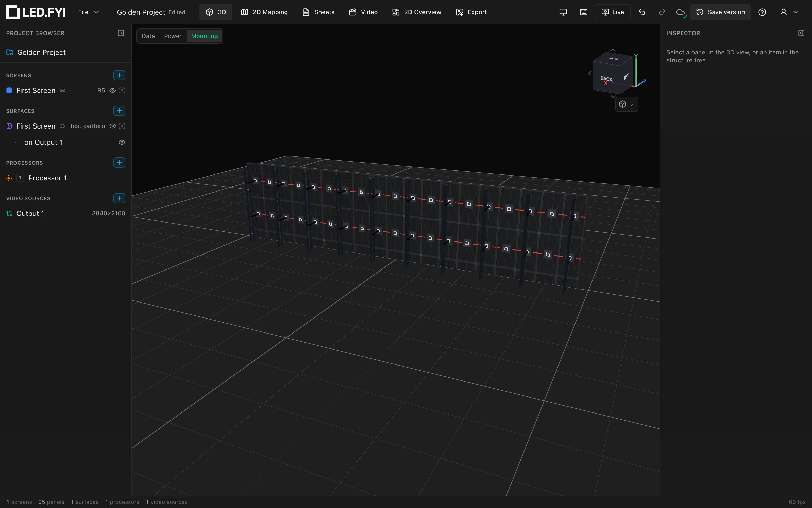Select the Power overlay tab
Screen dimensions: 812x508
click(x=173, y=36)
